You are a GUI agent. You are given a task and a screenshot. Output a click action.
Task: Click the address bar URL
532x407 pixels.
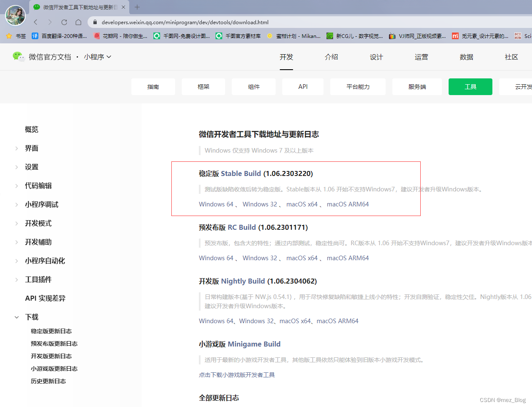pos(185,22)
